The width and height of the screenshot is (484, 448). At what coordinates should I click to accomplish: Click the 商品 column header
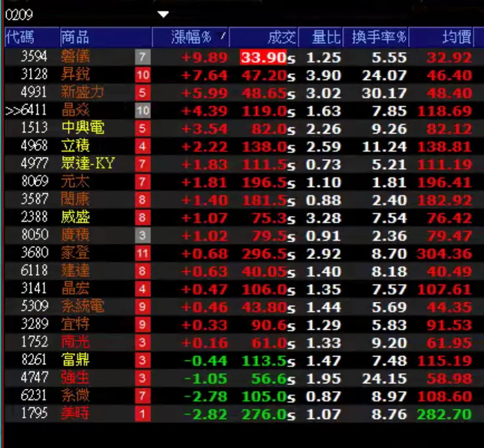coord(105,37)
